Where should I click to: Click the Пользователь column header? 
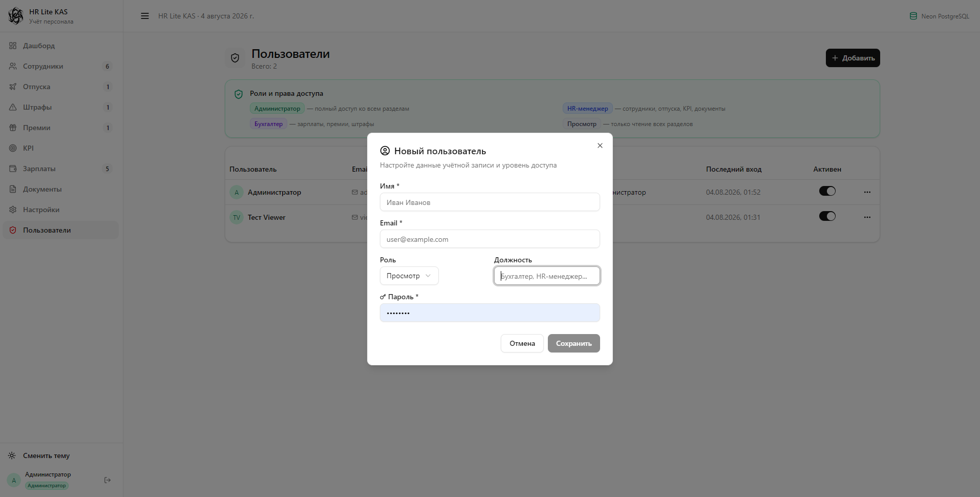click(253, 169)
